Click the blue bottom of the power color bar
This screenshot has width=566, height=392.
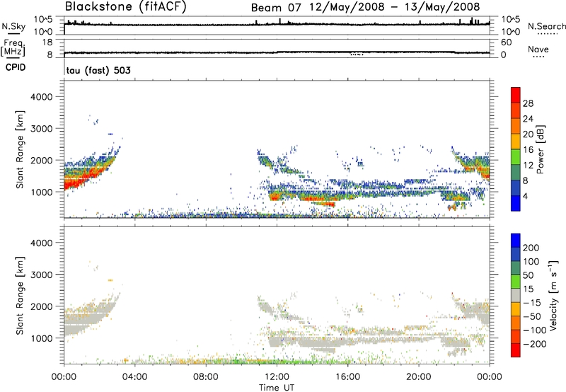pyautogui.click(x=516, y=203)
